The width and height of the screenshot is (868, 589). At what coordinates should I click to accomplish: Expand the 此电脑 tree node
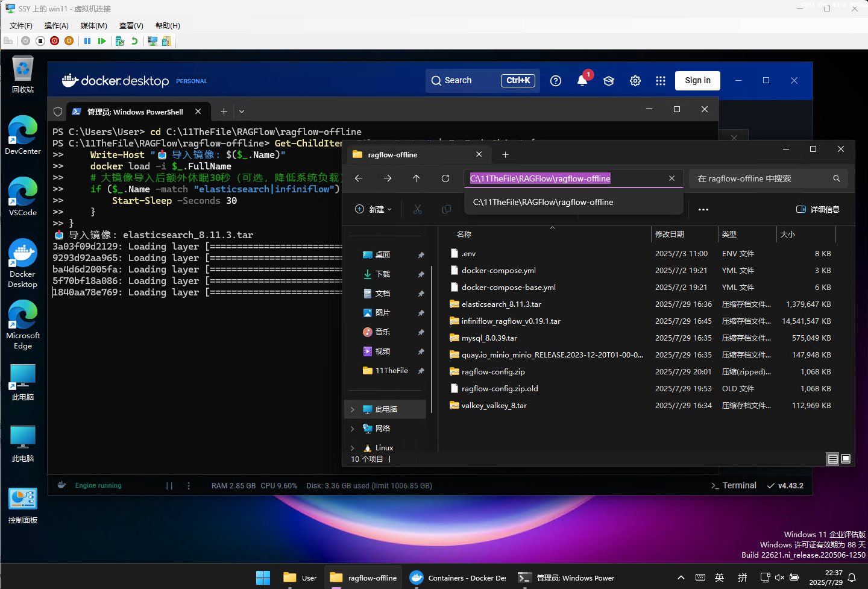pyautogui.click(x=353, y=409)
